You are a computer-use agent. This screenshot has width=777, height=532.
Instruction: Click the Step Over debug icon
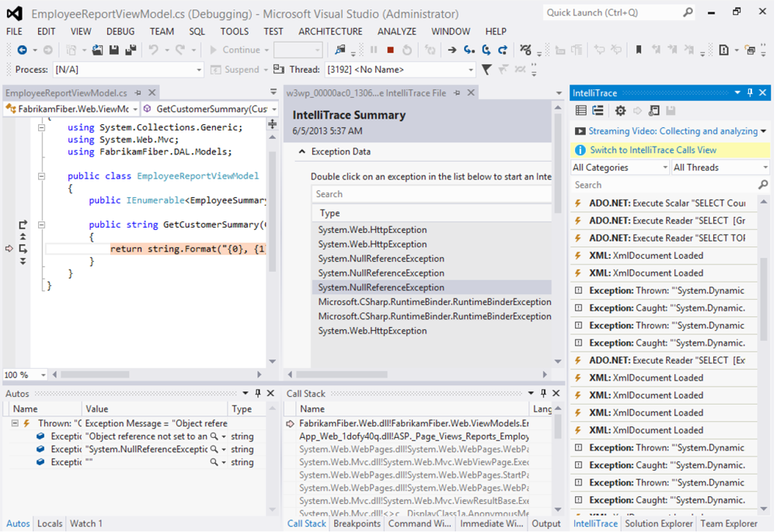point(486,50)
